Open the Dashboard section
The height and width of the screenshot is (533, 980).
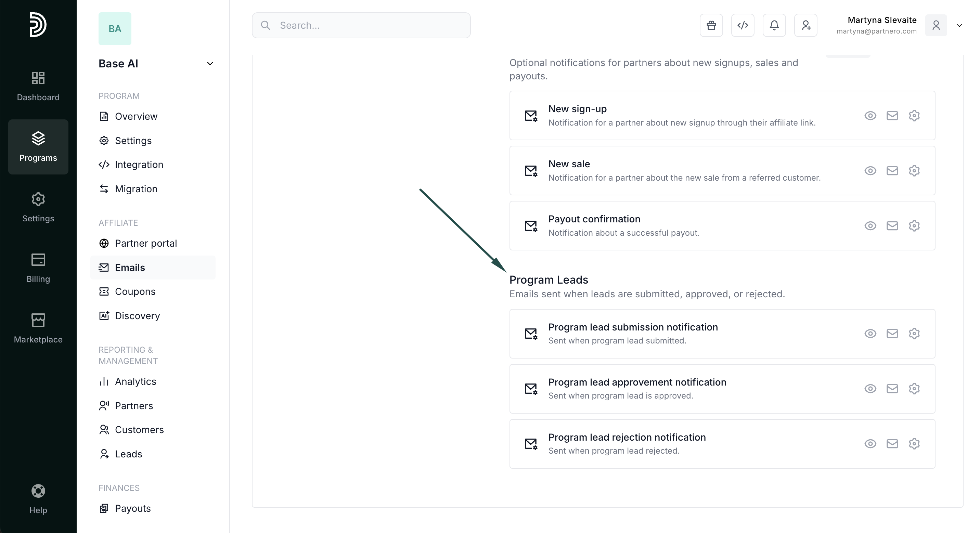[x=38, y=87]
